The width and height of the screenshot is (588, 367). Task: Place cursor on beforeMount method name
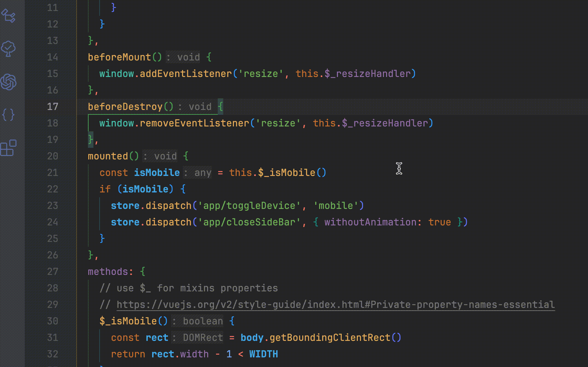coord(120,57)
